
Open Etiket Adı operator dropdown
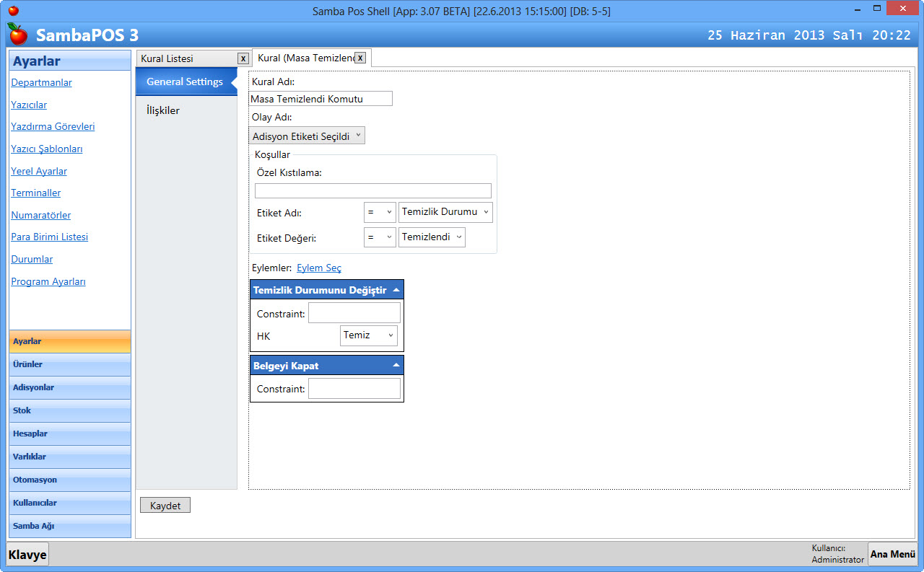click(380, 212)
